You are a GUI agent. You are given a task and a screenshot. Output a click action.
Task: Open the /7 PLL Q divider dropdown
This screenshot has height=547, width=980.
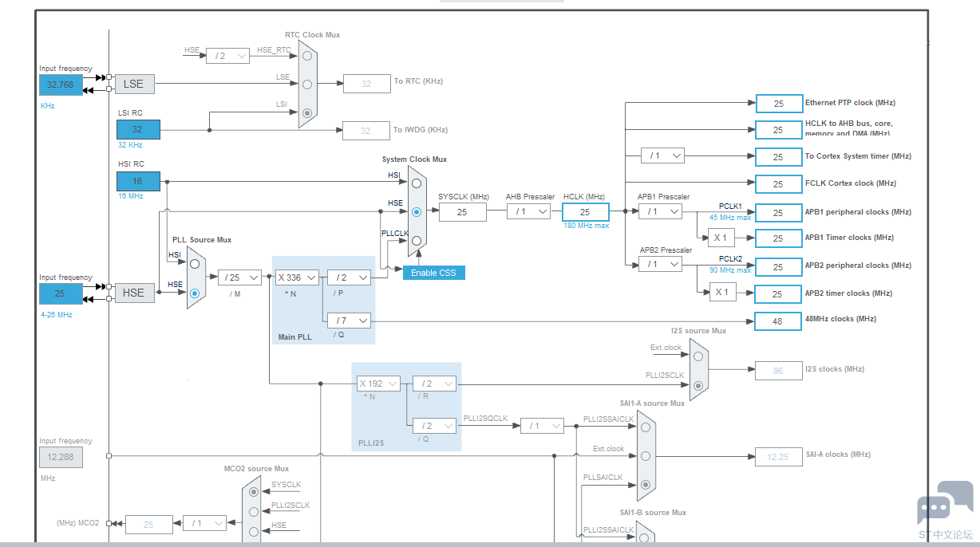pos(350,321)
